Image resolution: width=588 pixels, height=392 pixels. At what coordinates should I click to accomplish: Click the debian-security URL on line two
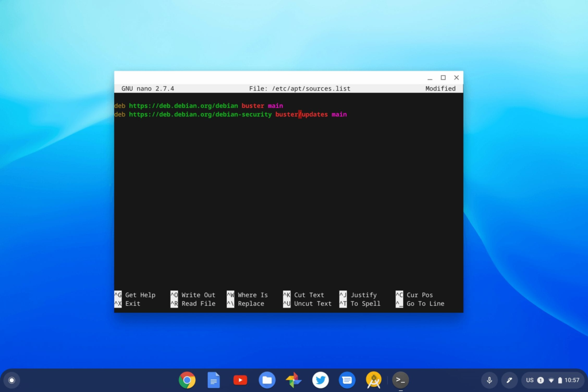(200, 114)
